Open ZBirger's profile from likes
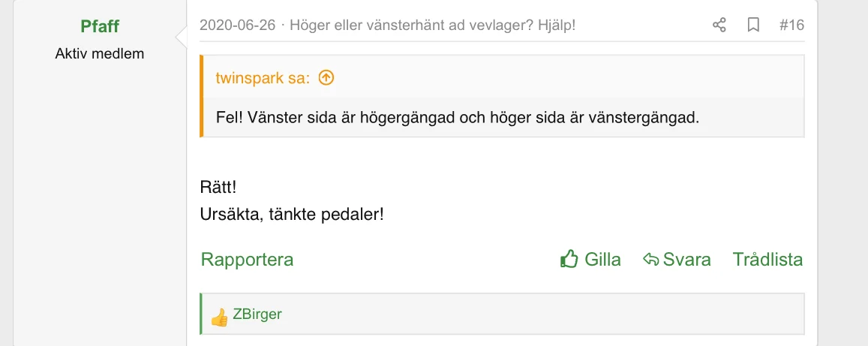Viewport: 868px width, 346px height. tap(257, 314)
